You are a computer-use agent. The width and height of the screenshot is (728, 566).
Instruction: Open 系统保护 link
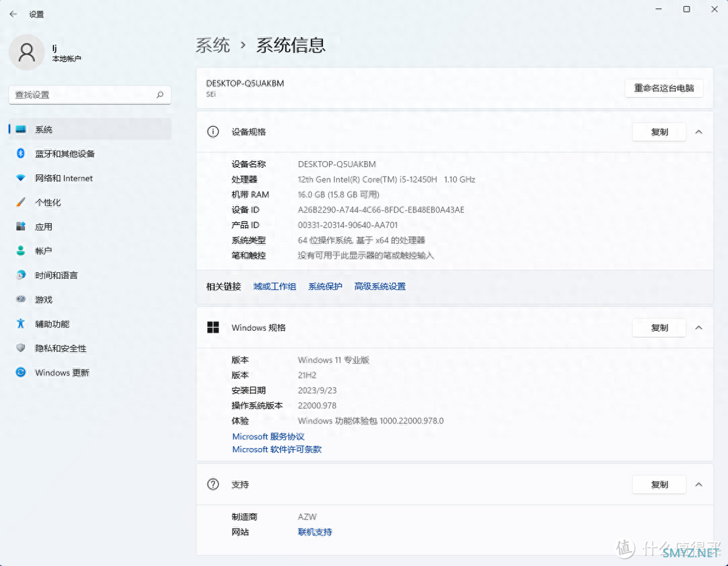point(325,286)
